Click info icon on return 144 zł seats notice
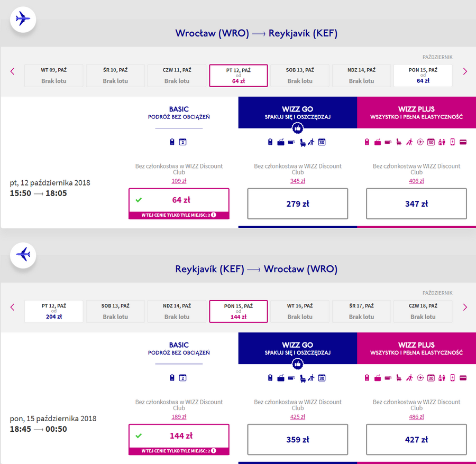The image size is (476, 464). click(x=214, y=451)
